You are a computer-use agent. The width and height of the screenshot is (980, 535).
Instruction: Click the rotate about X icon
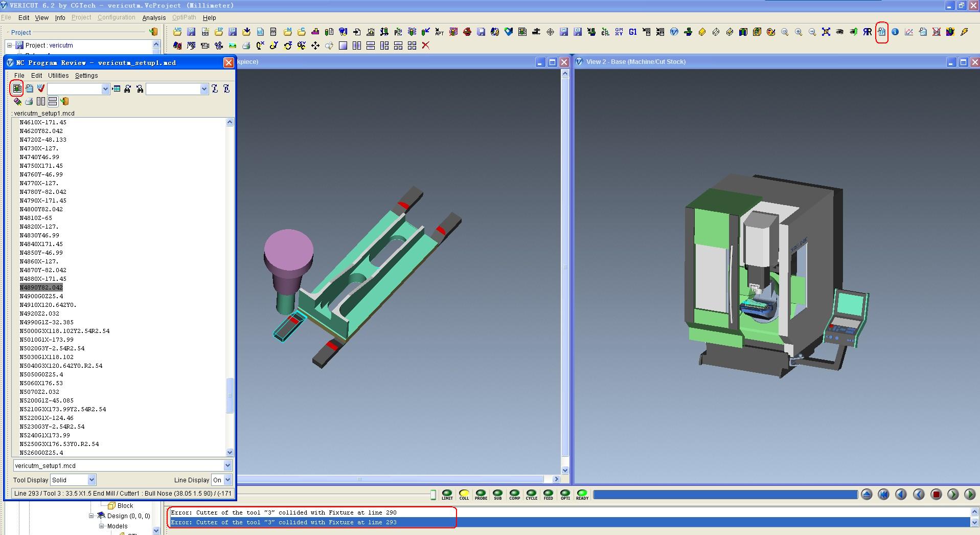[x=260, y=46]
